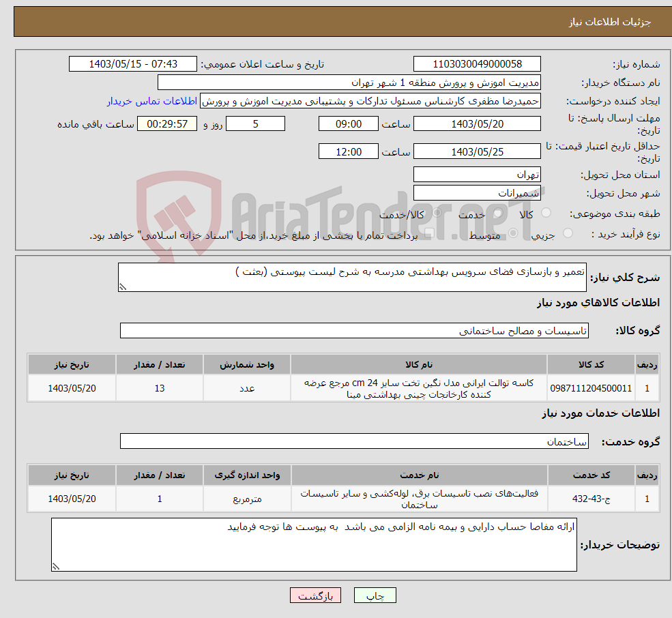Click the service group field ساختمان
The image size is (672, 618).
point(355,441)
